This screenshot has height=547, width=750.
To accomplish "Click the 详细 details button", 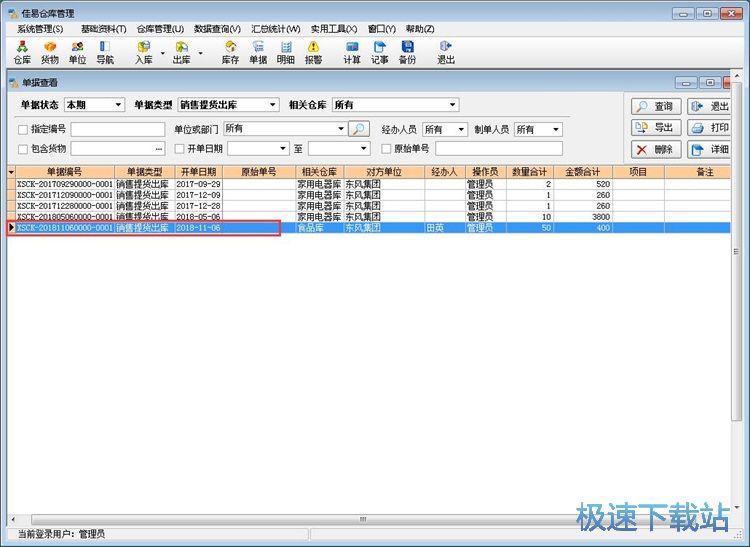I will 710,150.
